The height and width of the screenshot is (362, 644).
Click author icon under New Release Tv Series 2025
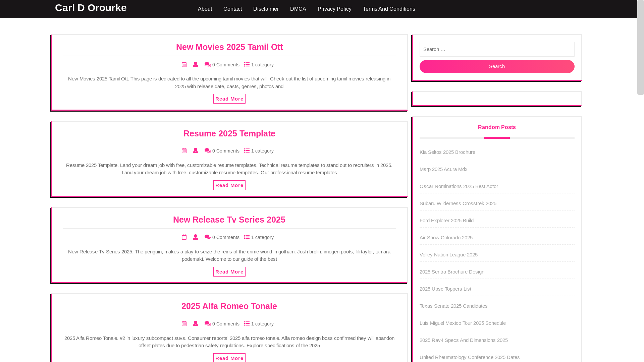tap(196, 237)
